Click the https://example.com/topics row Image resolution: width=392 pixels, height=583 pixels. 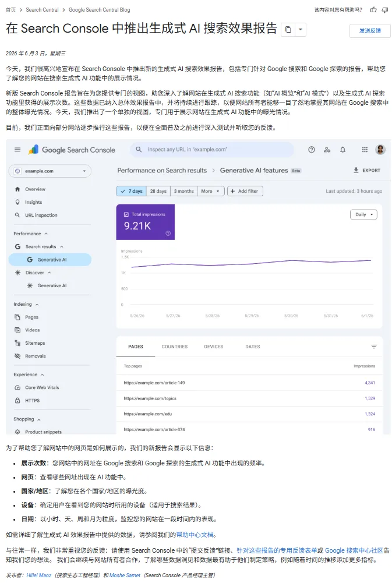click(x=249, y=398)
